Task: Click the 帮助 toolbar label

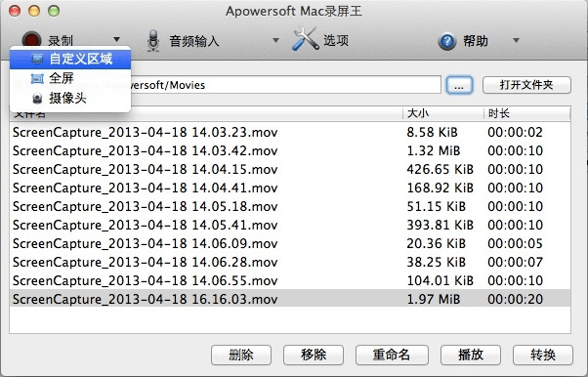Action: coord(476,40)
